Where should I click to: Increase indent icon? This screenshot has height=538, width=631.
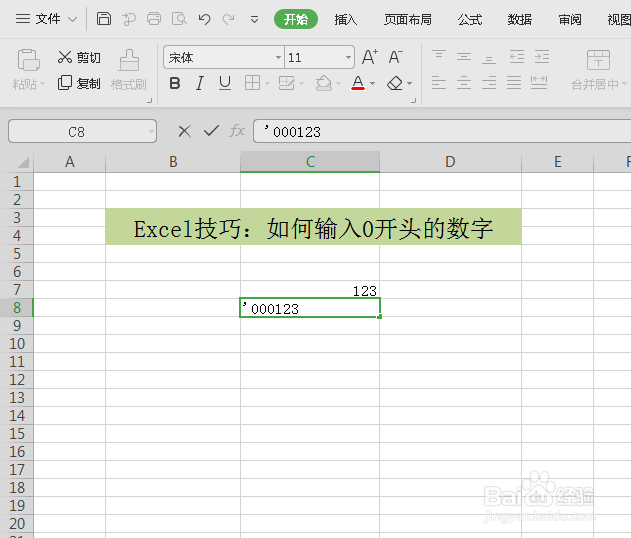[542, 57]
